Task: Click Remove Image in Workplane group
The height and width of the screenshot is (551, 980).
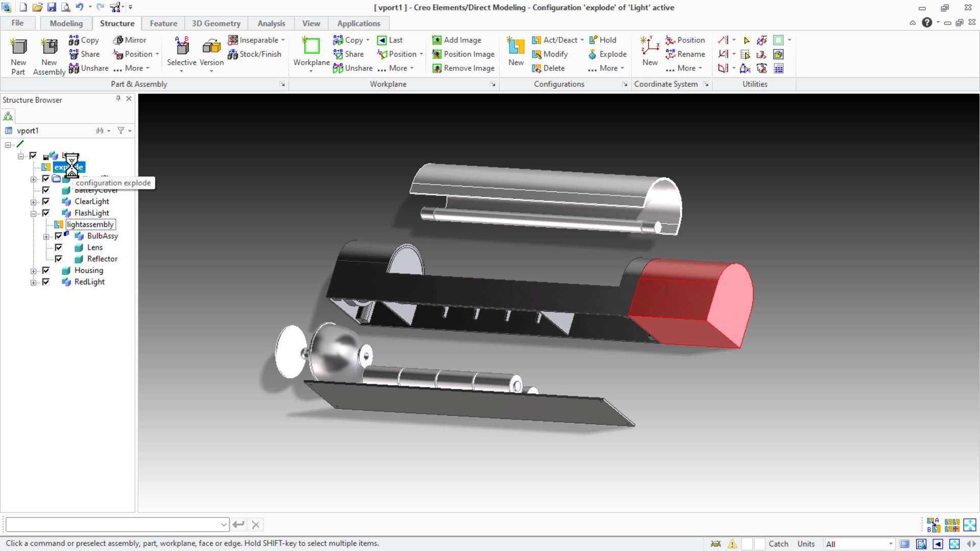Action: (463, 68)
